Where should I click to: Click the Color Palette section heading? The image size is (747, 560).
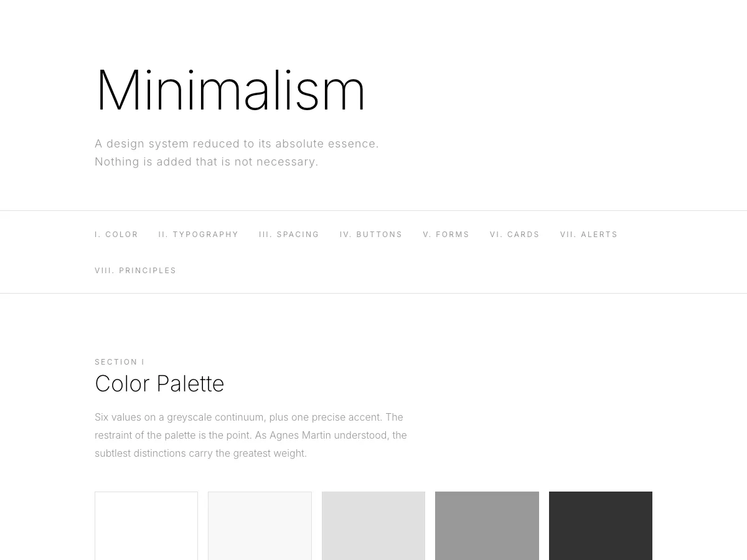coord(159,383)
